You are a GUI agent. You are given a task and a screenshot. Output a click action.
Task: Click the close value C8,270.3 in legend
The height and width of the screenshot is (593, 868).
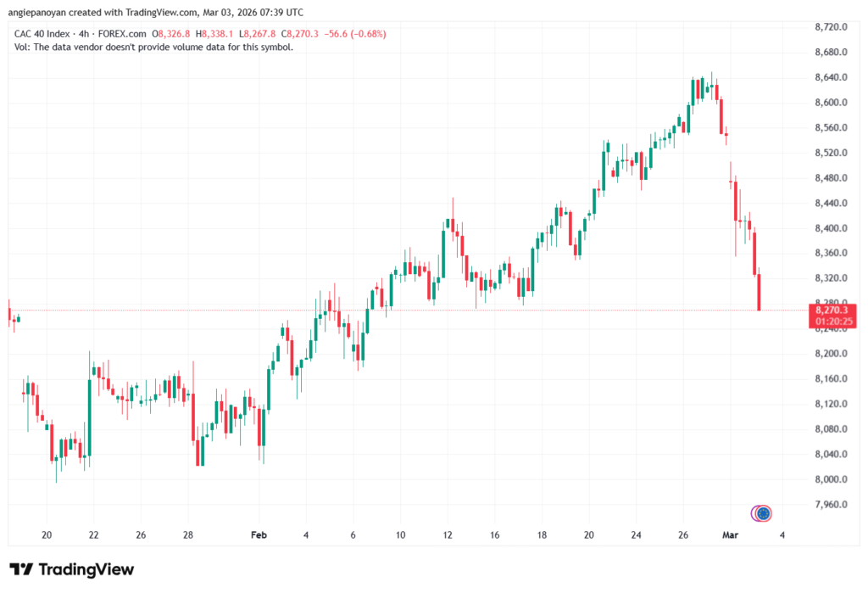pyautogui.click(x=298, y=34)
